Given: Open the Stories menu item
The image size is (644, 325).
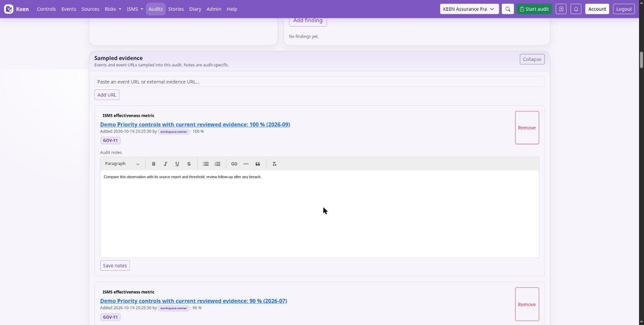Looking at the screenshot, I should [x=176, y=9].
